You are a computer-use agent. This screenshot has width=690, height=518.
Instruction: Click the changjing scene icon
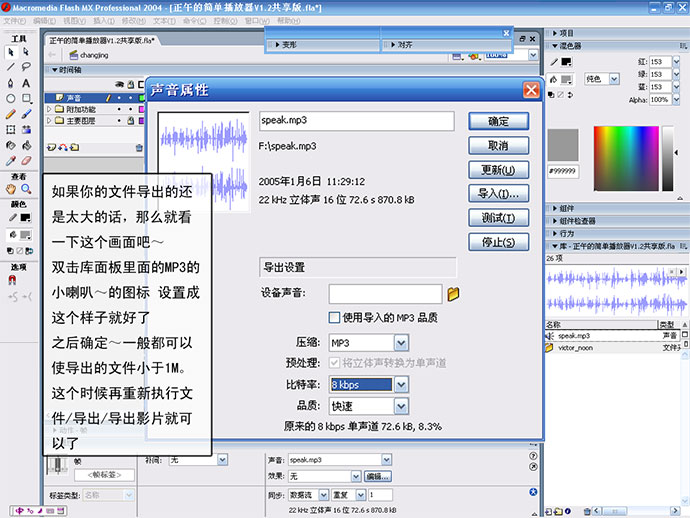pyautogui.click(x=73, y=55)
